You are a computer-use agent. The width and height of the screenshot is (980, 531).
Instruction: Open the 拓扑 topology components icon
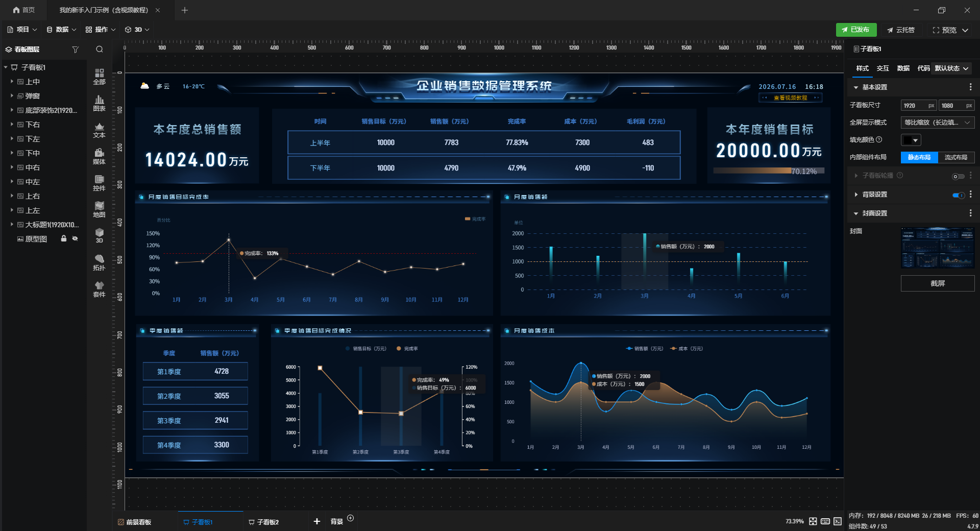(99, 262)
